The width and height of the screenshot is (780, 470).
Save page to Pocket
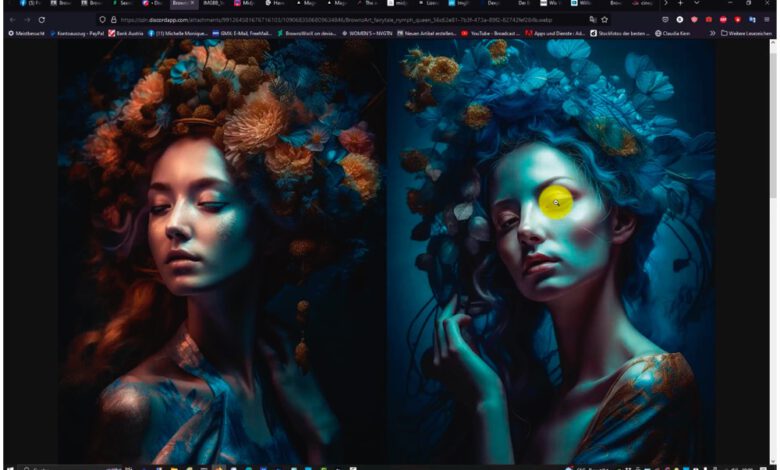click(665, 20)
